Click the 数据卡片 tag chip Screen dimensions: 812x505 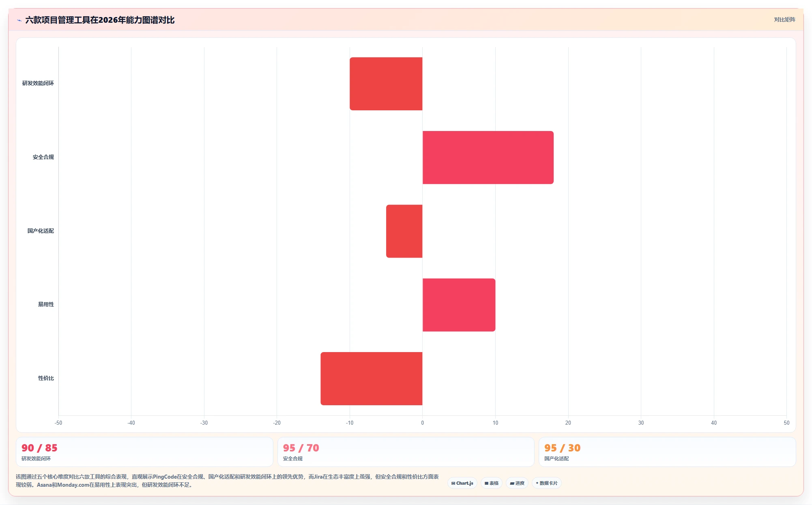tap(547, 483)
